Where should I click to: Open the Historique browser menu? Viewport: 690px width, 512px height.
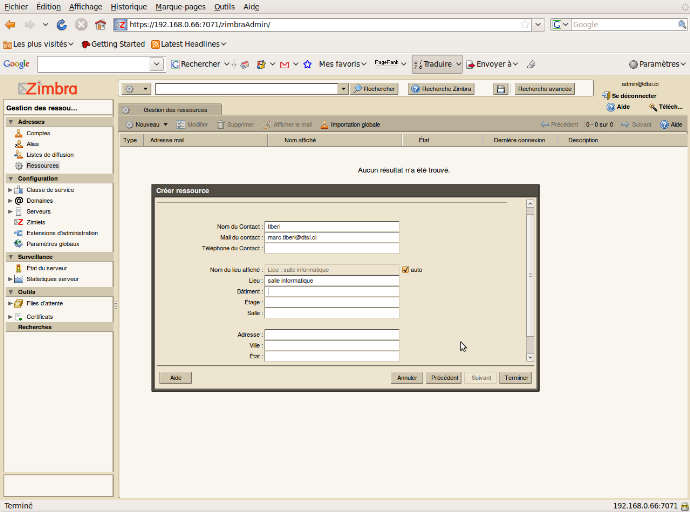point(128,7)
